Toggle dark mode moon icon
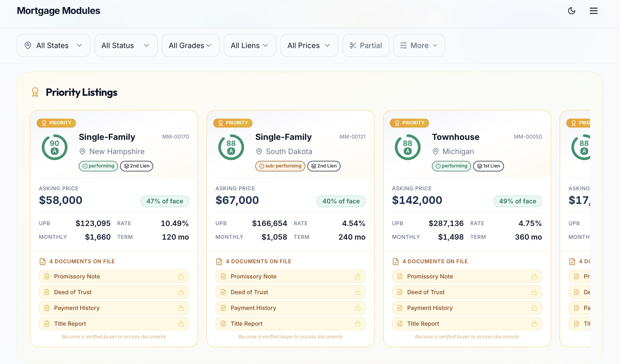This screenshot has height=364, width=620. [571, 11]
